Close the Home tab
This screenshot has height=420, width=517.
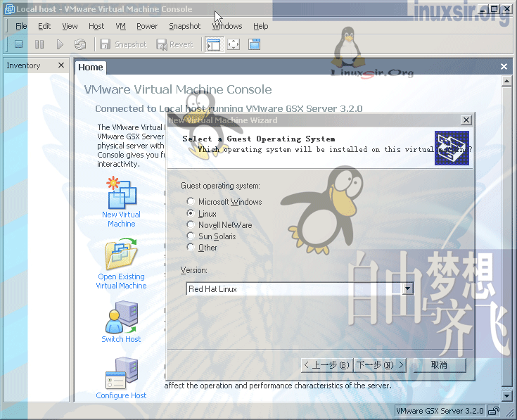tap(504, 67)
